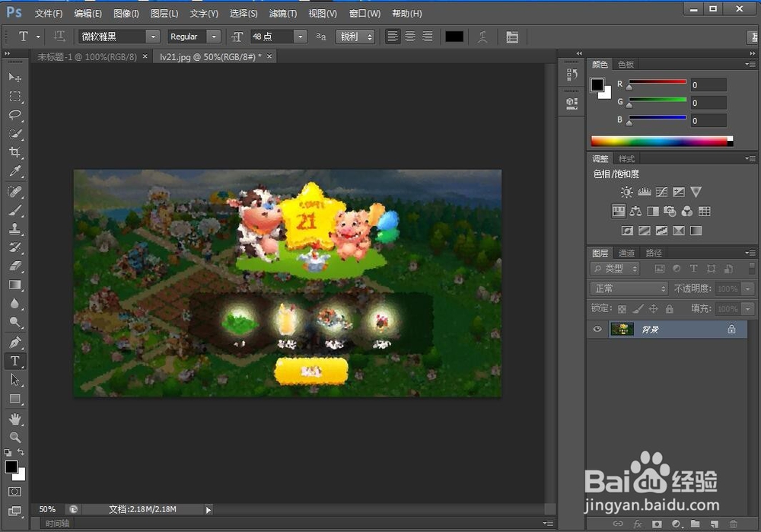Open the 图像(I) menu

pos(126,14)
